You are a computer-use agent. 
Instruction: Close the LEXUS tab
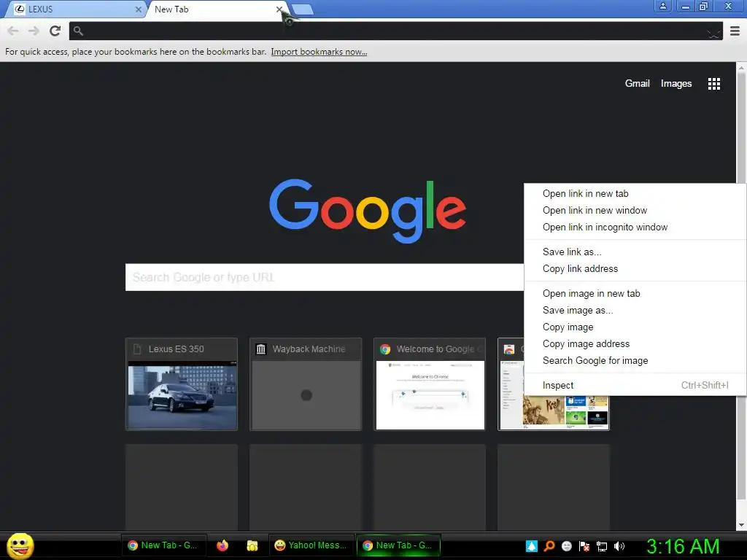click(138, 9)
